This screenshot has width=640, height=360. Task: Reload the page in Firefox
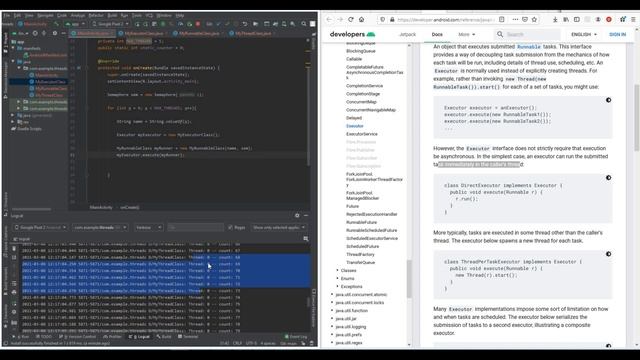coord(351,20)
